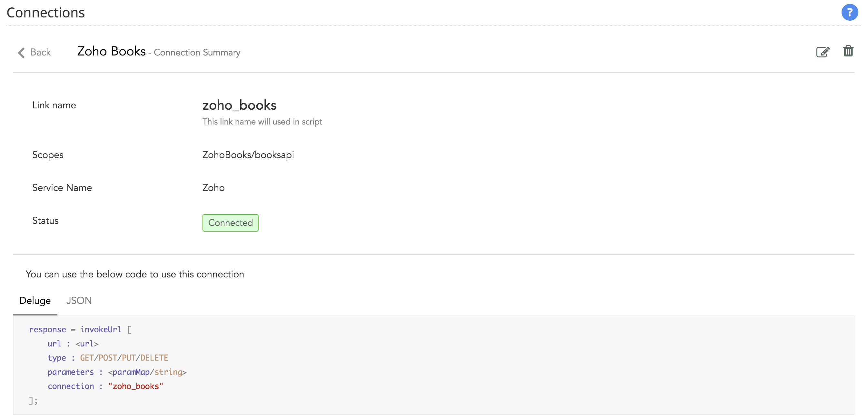The height and width of the screenshot is (420, 868).
Task: Switch to the JSON tab
Action: pyautogui.click(x=79, y=300)
